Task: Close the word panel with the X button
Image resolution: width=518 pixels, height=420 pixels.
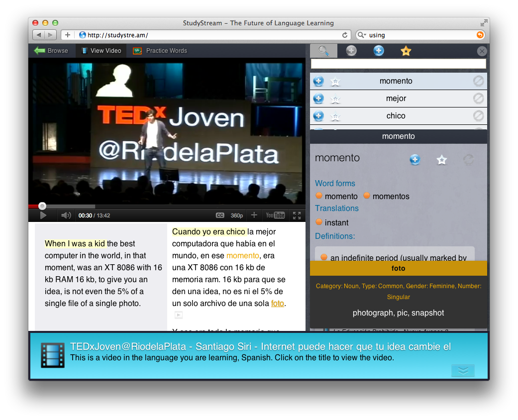Action: point(482,51)
